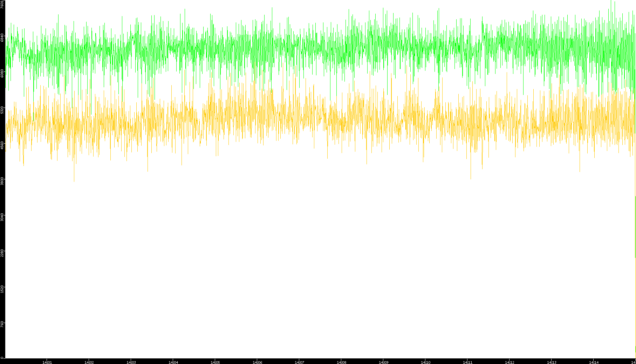Viewport: 636px width, 364px height.
Task: Click the 14:05 time axis label
Action: tap(215, 362)
